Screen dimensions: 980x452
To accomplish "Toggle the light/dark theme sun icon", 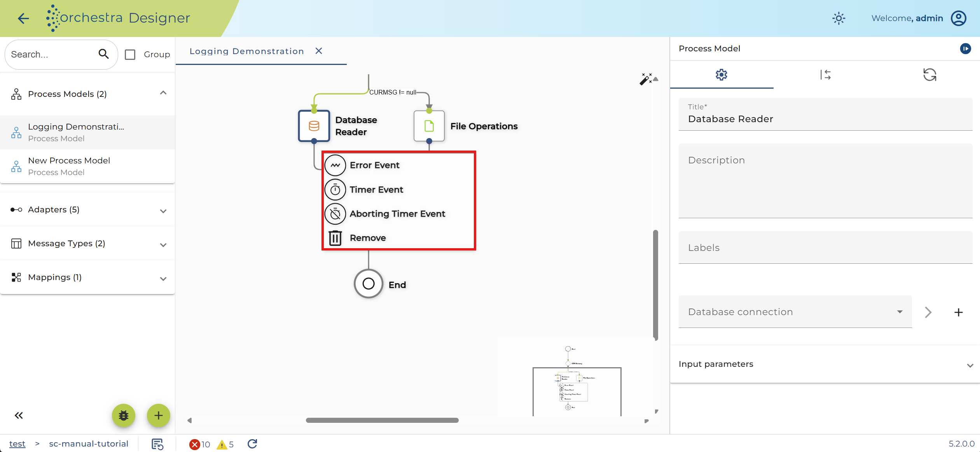I will click(x=839, y=18).
